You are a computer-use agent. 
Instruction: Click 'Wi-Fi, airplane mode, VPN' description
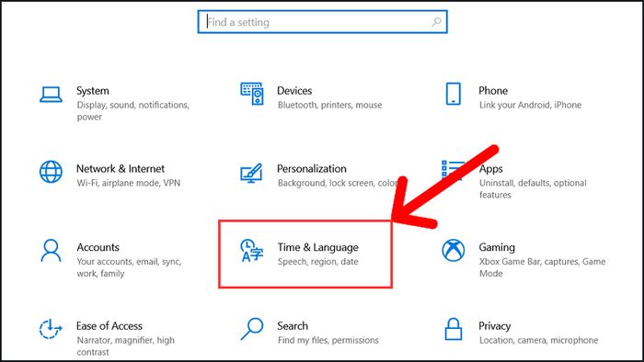tap(129, 183)
